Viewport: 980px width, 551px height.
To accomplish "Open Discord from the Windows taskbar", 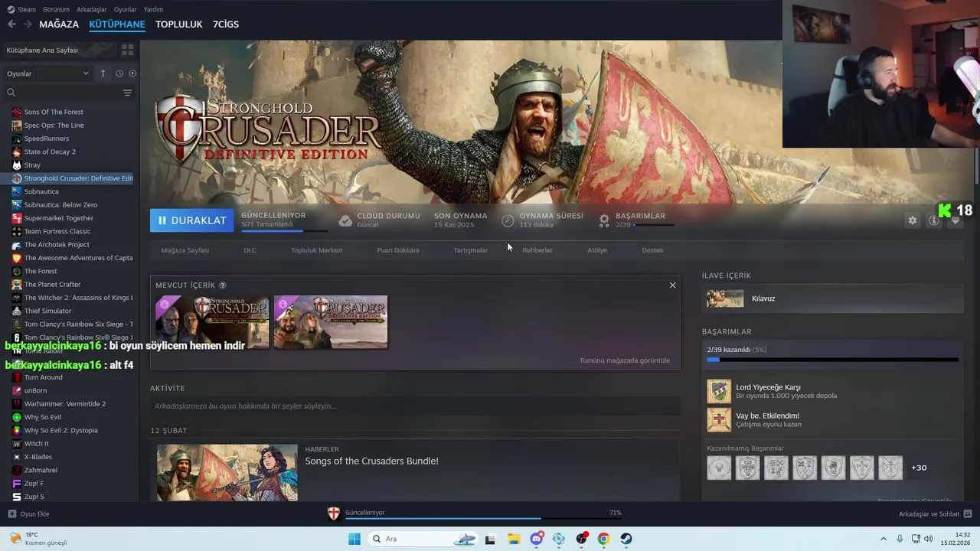I will [x=537, y=539].
